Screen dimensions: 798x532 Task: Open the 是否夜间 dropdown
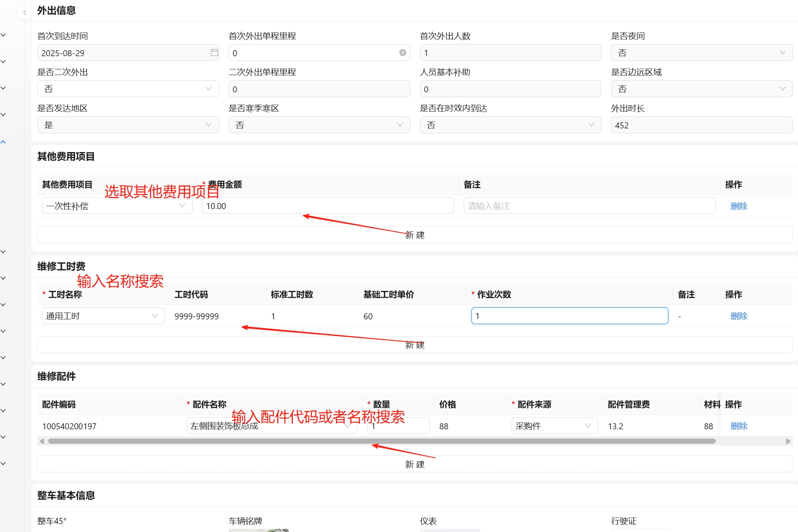(701, 53)
